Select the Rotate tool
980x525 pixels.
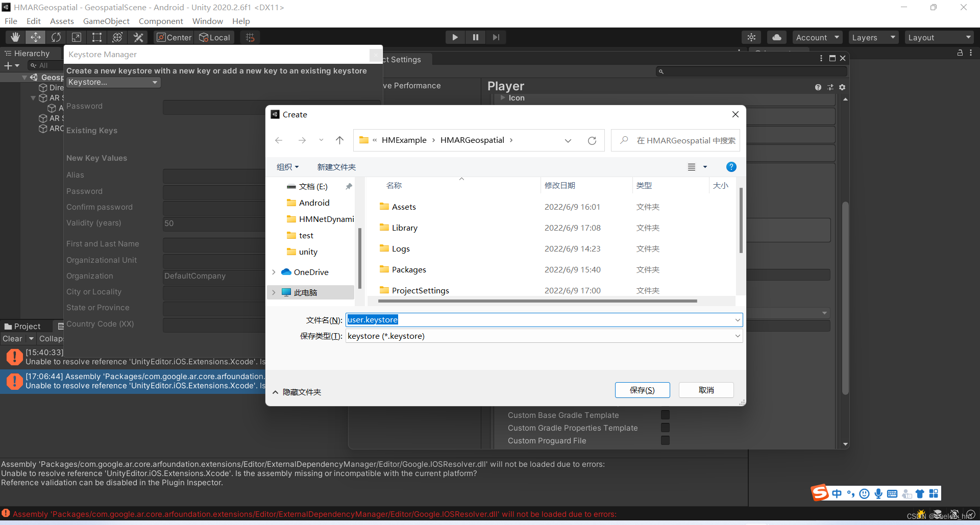(56, 37)
